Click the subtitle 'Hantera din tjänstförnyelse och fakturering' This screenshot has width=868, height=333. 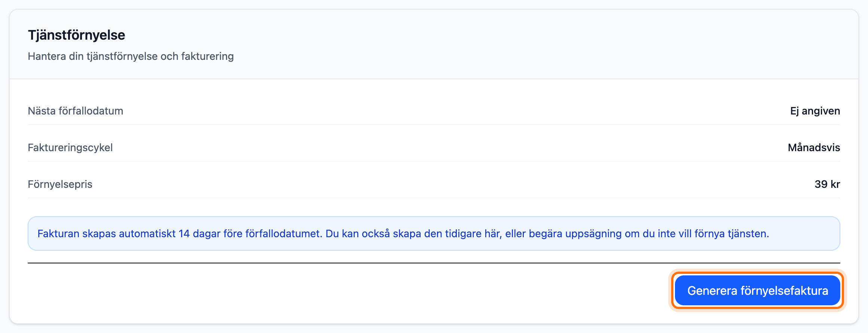click(131, 56)
